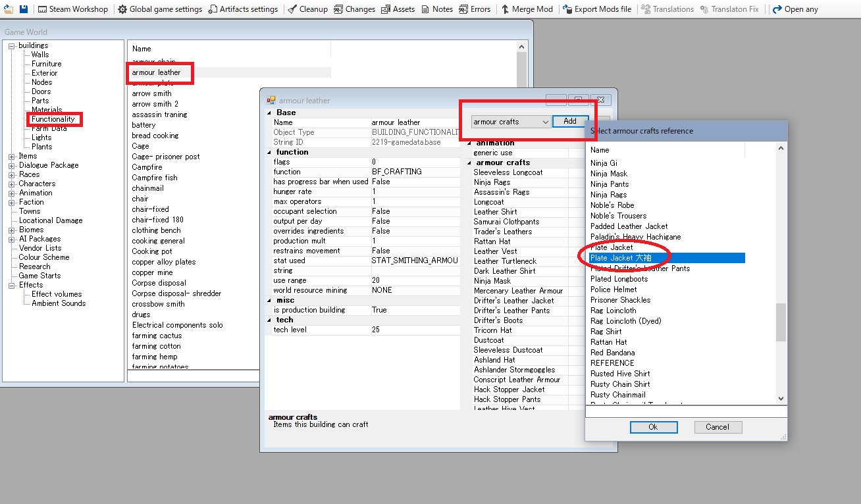Collapse the function property section
This screenshot has height=504, width=861.
coord(269,152)
